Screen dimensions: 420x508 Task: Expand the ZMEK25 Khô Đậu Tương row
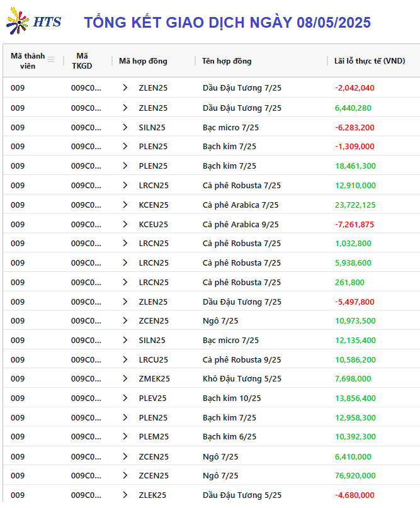click(125, 378)
